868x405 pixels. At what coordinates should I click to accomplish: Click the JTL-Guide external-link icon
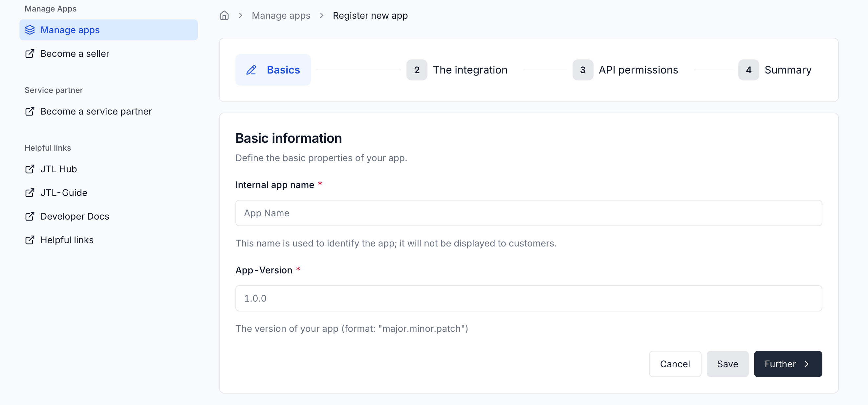coord(30,193)
